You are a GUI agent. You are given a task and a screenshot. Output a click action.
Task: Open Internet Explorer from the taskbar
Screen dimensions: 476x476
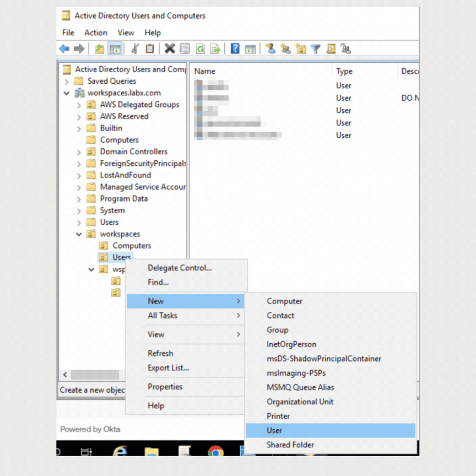tap(120, 451)
